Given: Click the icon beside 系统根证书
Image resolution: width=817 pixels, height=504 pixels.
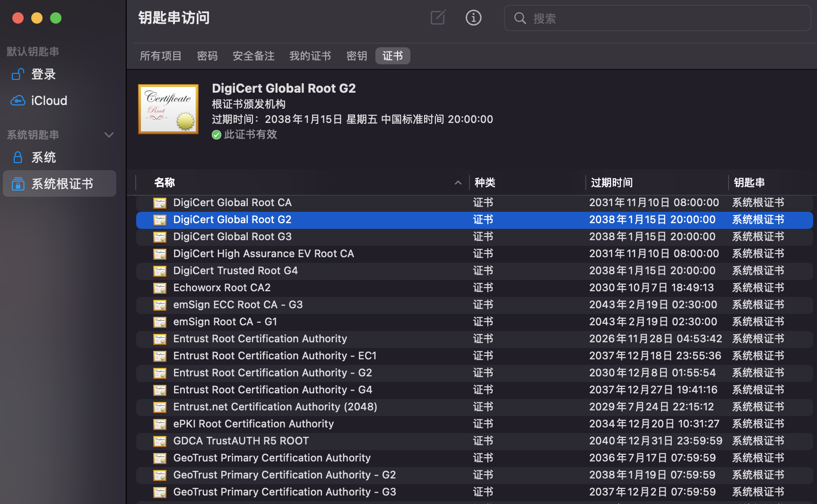Looking at the screenshot, I should tap(18, 183).
